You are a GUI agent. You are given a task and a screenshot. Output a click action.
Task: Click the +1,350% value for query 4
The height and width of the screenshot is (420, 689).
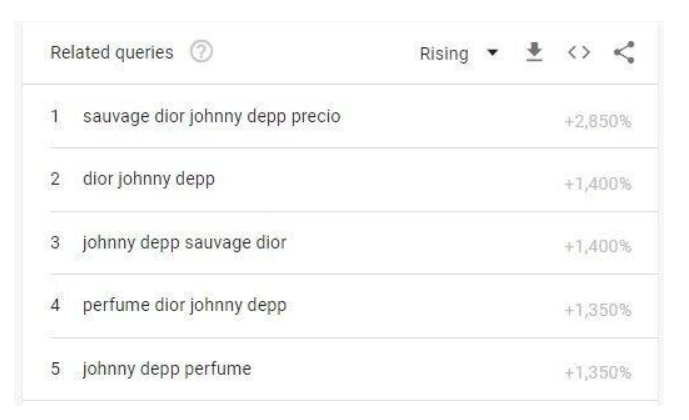click(x=606, y=307)
